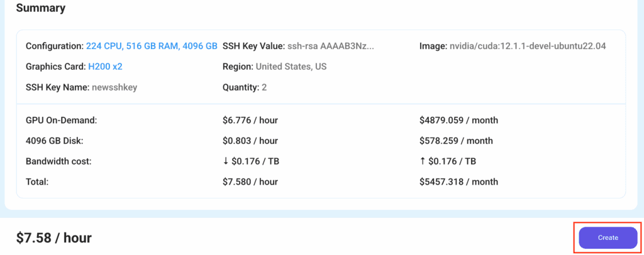Click the upload bandwidth up-arrow icon
Image resolution: width=644 pixels, height=255 pixels.
[423, 161]
